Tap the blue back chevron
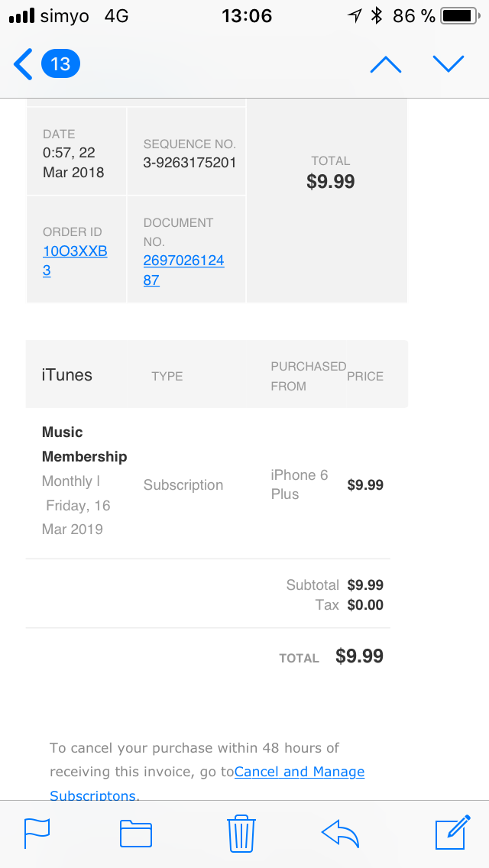The width and height of the screenshot is (489, 868). point(24,64)
